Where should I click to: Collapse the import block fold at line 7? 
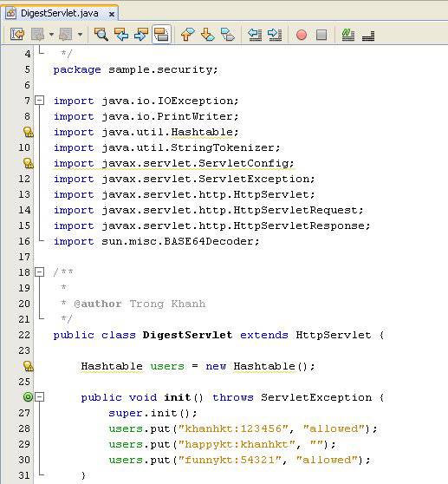click(x=40, y=101)
